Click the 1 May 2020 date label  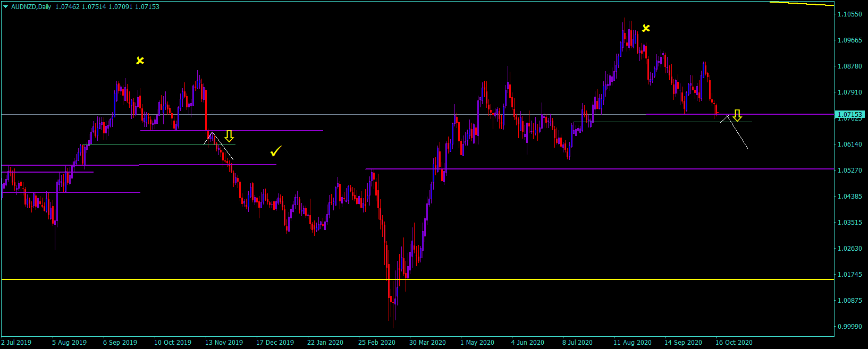coord(477,343)
